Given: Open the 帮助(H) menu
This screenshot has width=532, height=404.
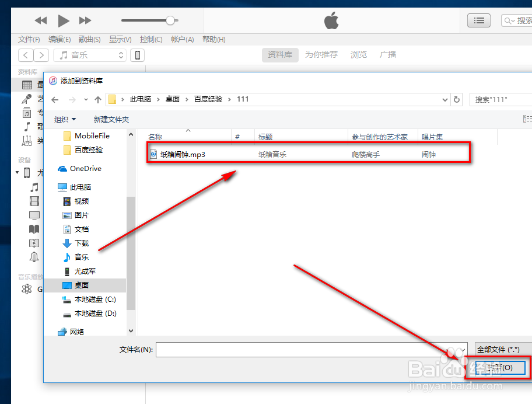Looking at the screenshot, I should click(213, 39).
